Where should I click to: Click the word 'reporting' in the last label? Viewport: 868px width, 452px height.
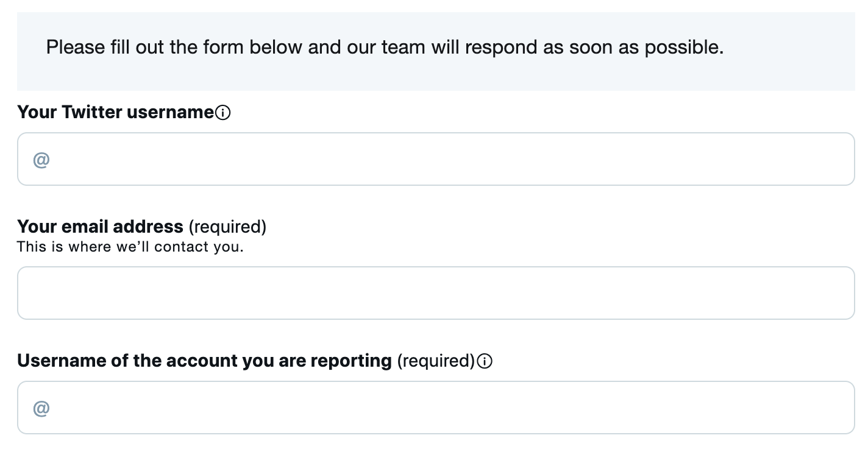(x=351, y=361)
